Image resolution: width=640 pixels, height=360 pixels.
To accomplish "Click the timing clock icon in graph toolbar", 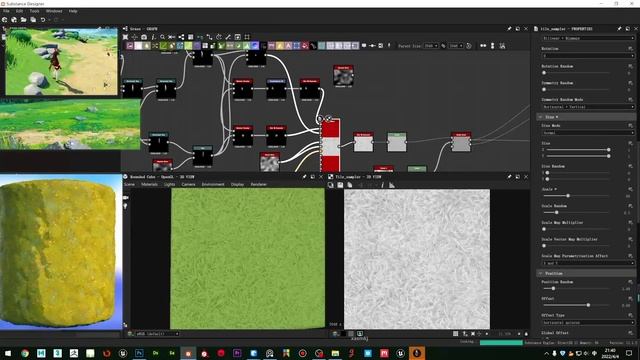I will coord(219,37).
